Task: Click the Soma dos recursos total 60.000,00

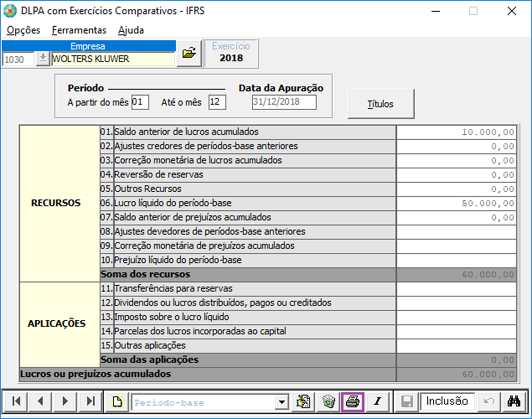Action: [x=456, y=275]
